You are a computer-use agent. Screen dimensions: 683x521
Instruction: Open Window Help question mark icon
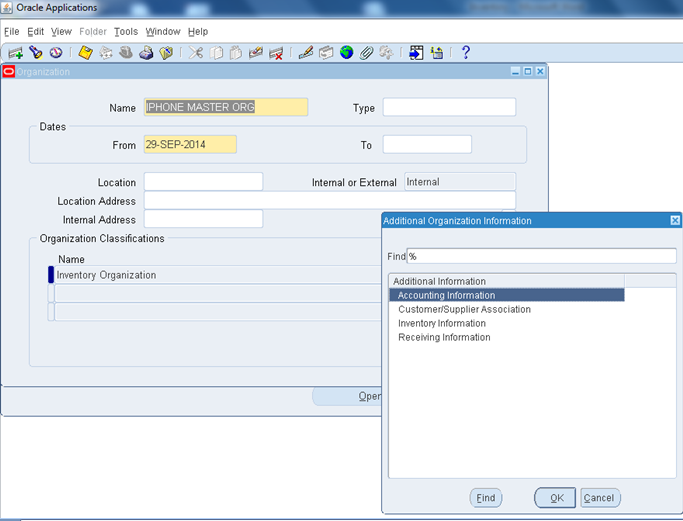click(x=466, y=53)
